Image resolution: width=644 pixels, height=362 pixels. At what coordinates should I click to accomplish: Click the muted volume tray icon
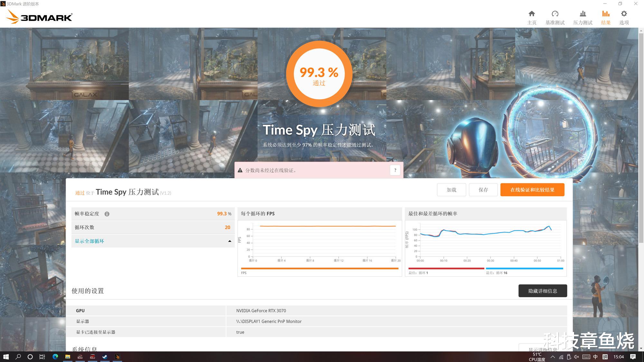point(576,357)
